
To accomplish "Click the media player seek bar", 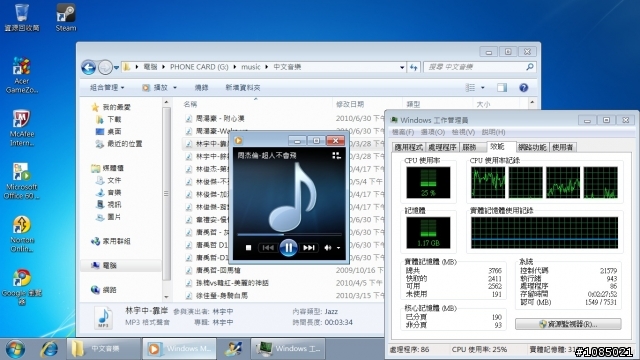I will 289,235.
